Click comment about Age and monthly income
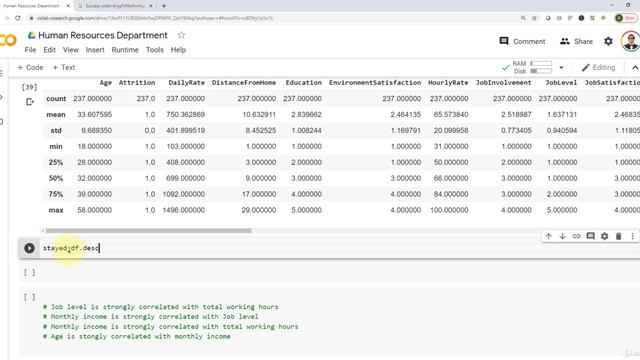Screen dimensions: 640x360 point(137,336)
